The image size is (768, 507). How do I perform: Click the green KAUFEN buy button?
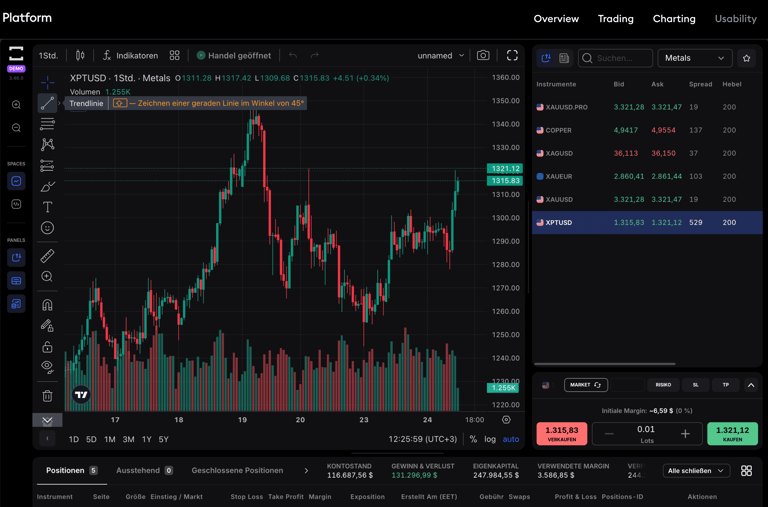tap(732, 433)
